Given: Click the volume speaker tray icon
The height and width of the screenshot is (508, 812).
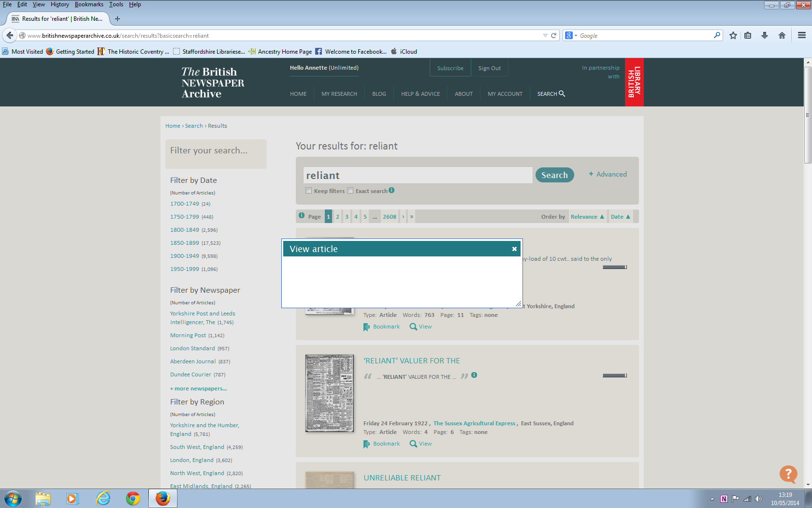Looking at the screenshot, I should coord(758,499).
